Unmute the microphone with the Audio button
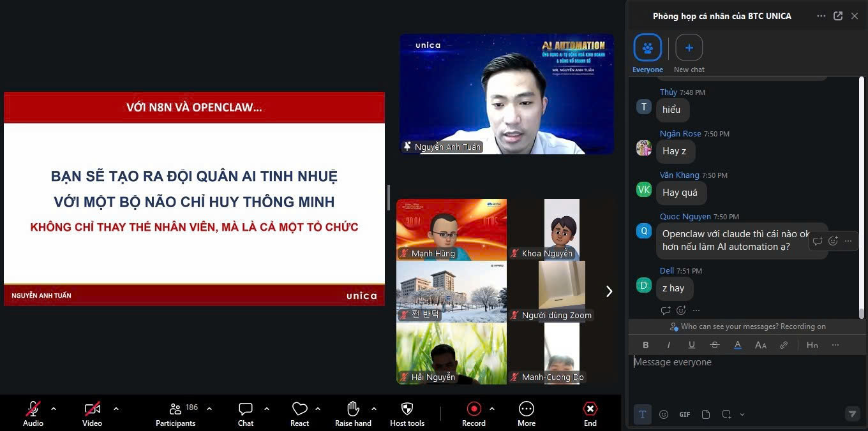Screen dimensions: 868x431 tap(33, 413)
